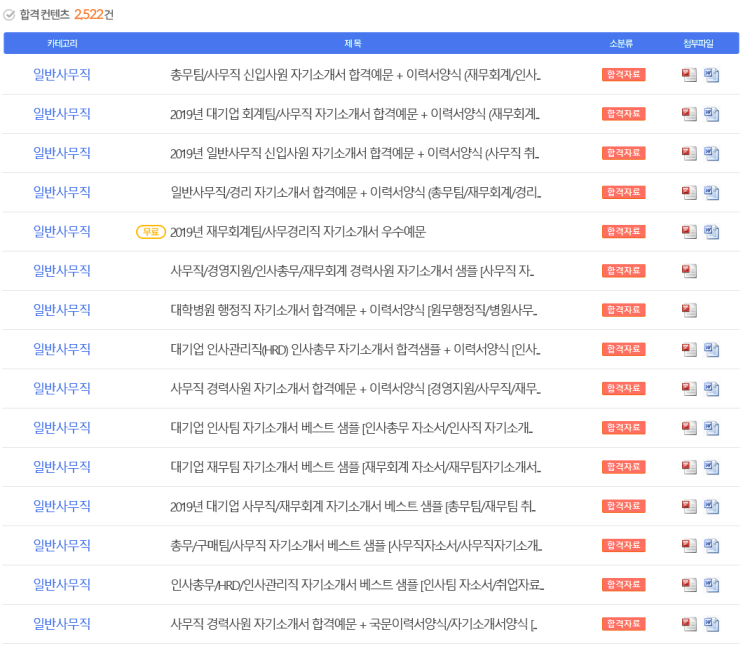Open title 대기업 재무팀 자기소개서 베스트 샘플
Screen dimensions: 743x653
355,467
